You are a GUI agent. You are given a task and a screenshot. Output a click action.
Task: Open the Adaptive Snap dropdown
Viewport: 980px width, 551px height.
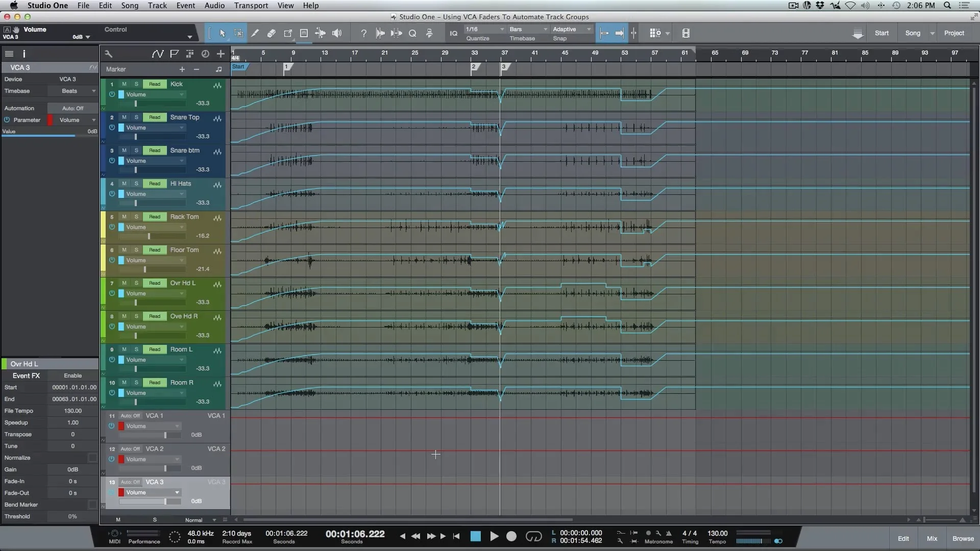point(572,30)
